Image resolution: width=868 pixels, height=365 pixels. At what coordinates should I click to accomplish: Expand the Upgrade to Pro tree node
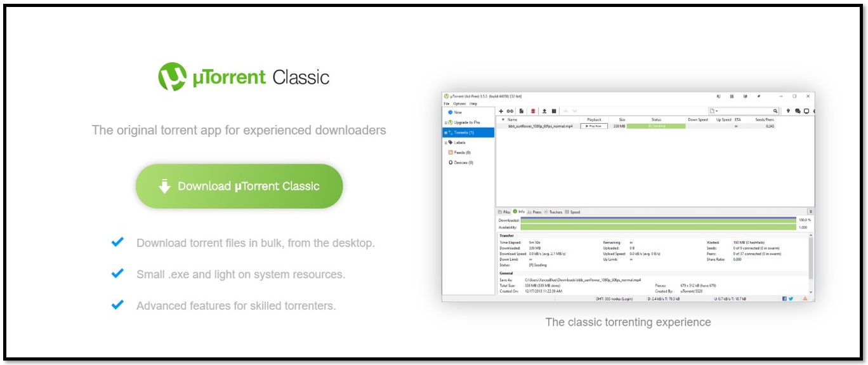[445, 123]
